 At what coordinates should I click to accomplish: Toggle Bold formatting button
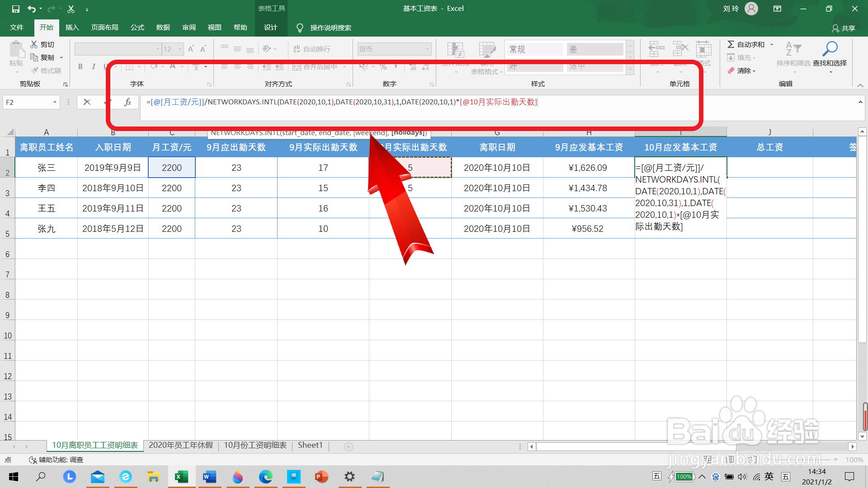[x=80, y=66]
